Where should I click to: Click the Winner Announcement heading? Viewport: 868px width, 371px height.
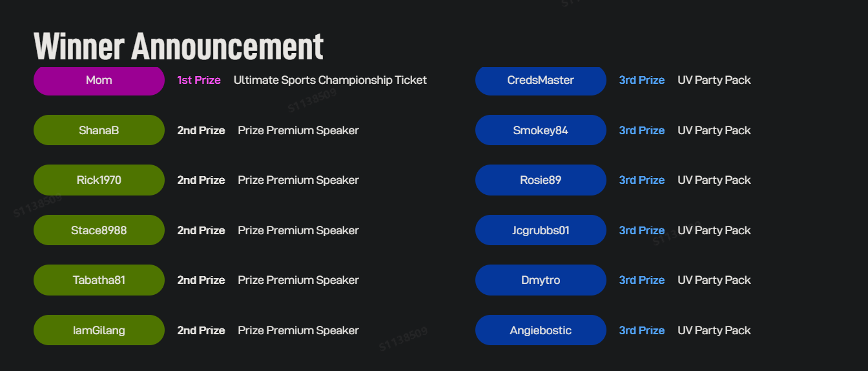pos(178,46)
